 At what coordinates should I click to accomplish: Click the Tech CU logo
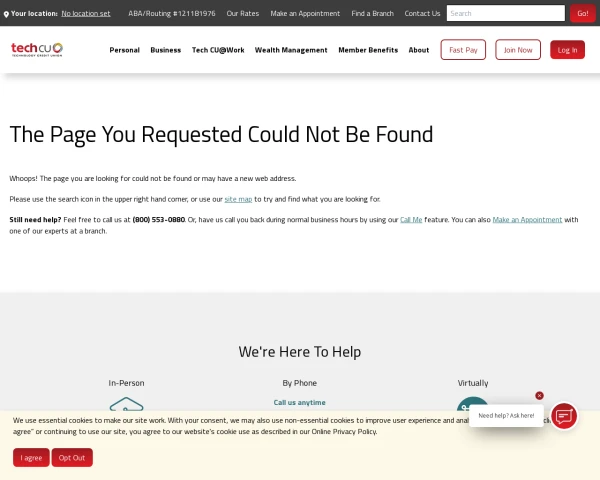pos(37,49)
